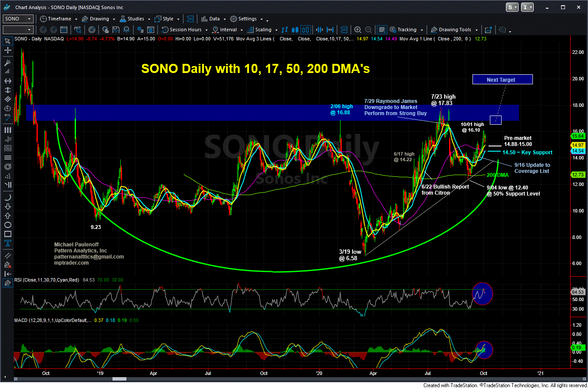Click the add chart analysis icon
This screenshot has width=588, height=388.
coord(488,30)
